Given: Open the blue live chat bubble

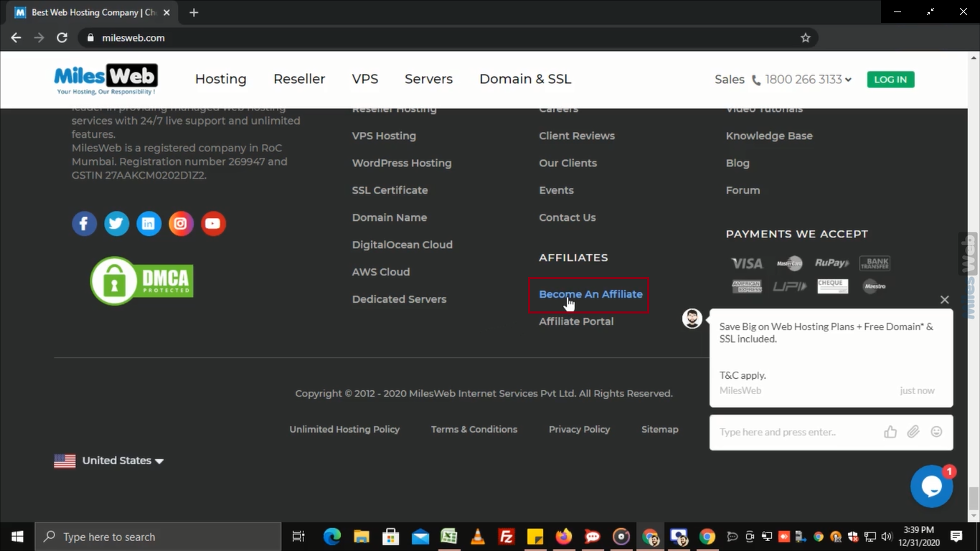Looking at the screenshot, I should click(x=931, y=486).
